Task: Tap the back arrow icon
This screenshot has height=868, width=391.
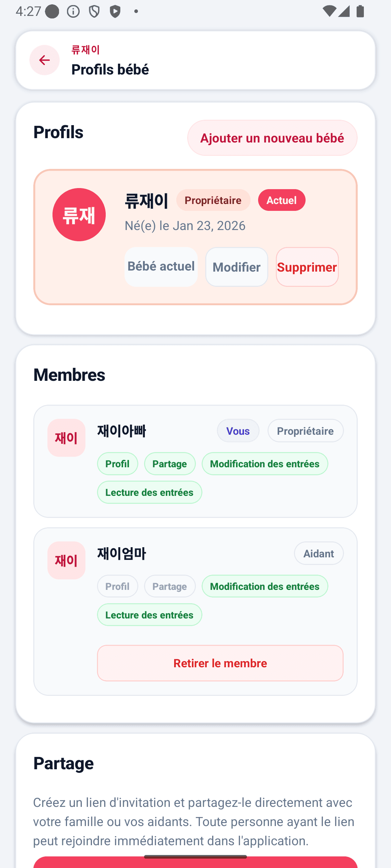Action: [x=45, y=60]
